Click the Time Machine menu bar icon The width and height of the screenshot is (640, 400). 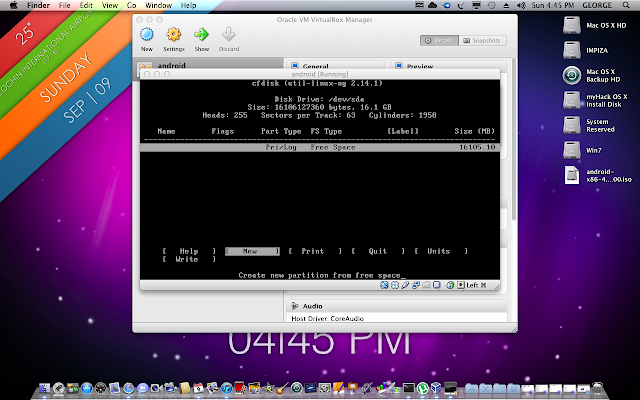pos(491,5)
